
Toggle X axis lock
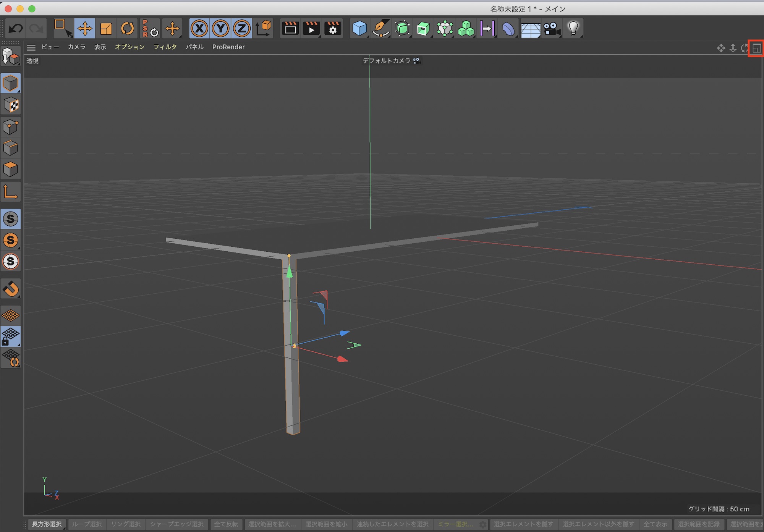click(199, 28)
